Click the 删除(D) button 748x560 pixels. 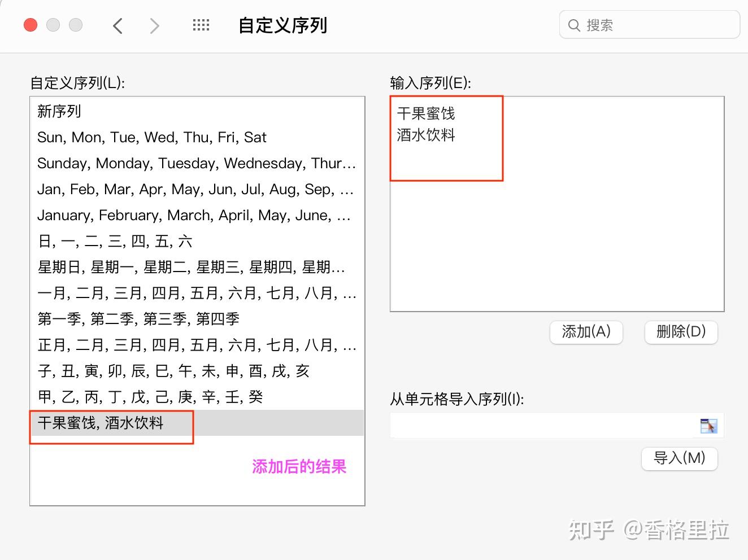tap(681, 332)
